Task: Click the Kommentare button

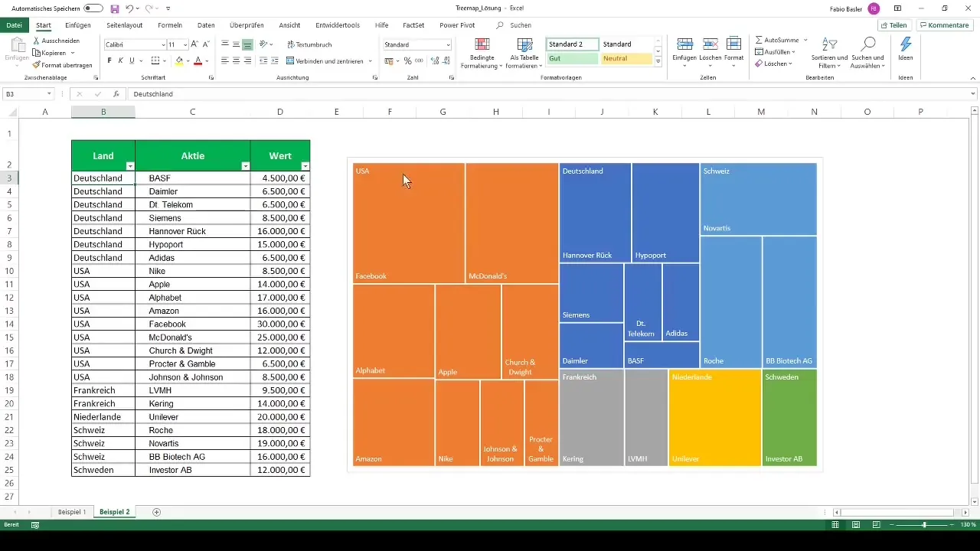Action: (943, 25)
